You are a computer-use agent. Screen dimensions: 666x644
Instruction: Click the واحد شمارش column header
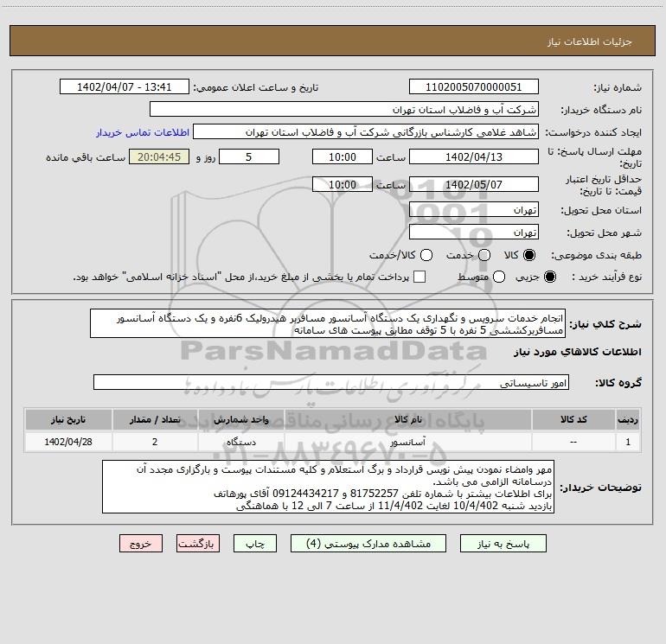tap(240, 419)
